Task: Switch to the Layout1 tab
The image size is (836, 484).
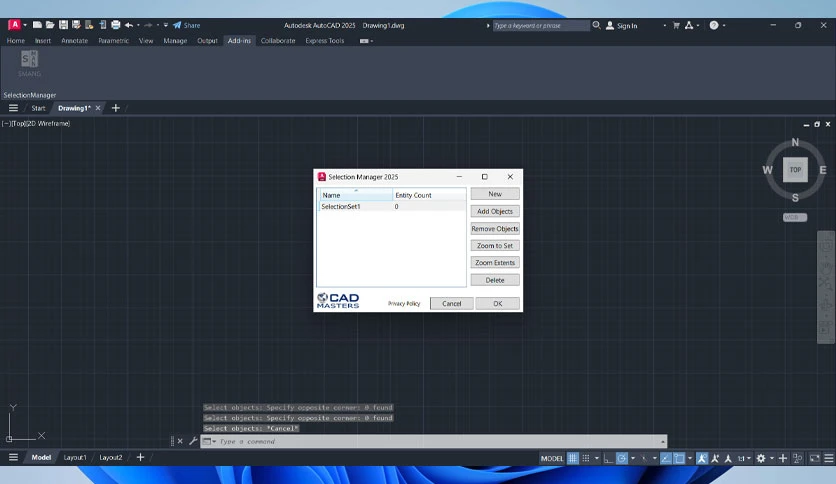Action: [75, 457]
